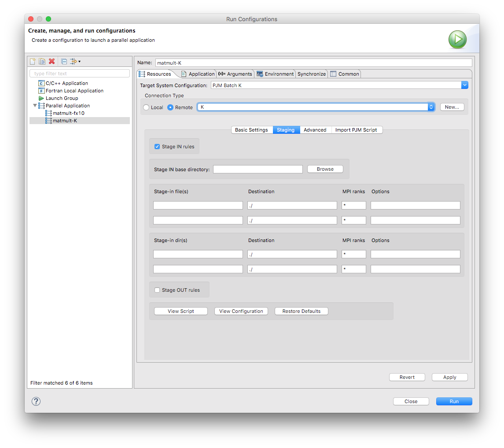Open the remote connection K dropdown
The height and width of the screenshot is (448, 504).
[431, 107]
